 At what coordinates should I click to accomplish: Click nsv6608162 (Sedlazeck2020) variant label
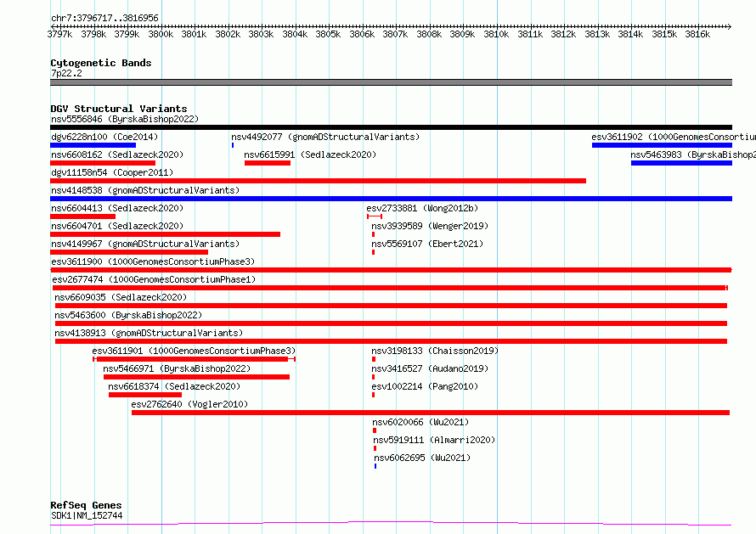(x=117, y=155)
